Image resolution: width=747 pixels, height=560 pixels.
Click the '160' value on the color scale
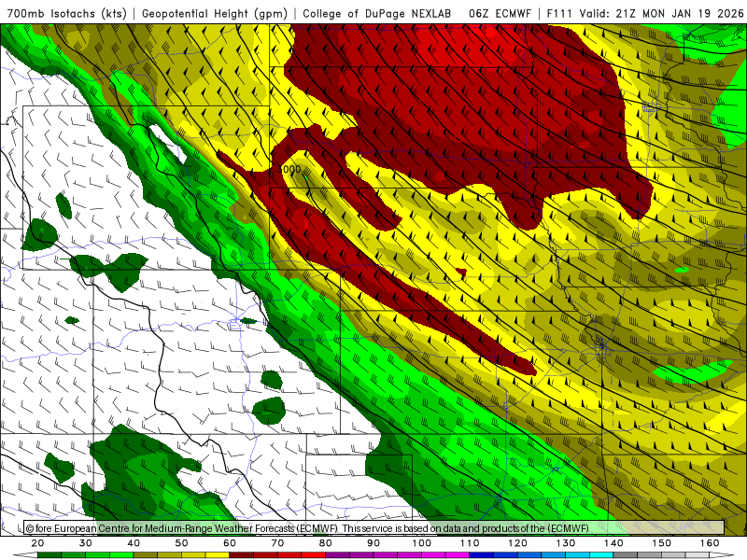(x=710, y=543)
